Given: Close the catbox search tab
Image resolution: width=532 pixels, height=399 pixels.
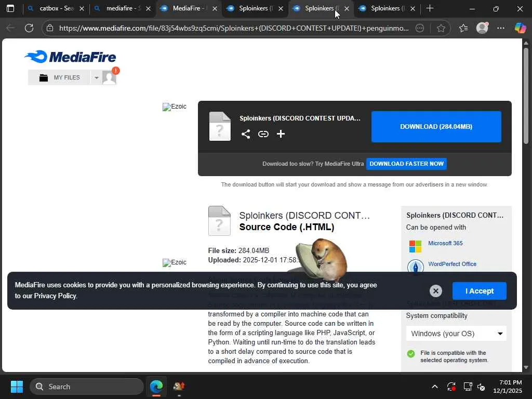Looking at the screenshot, I should (82, 9).
